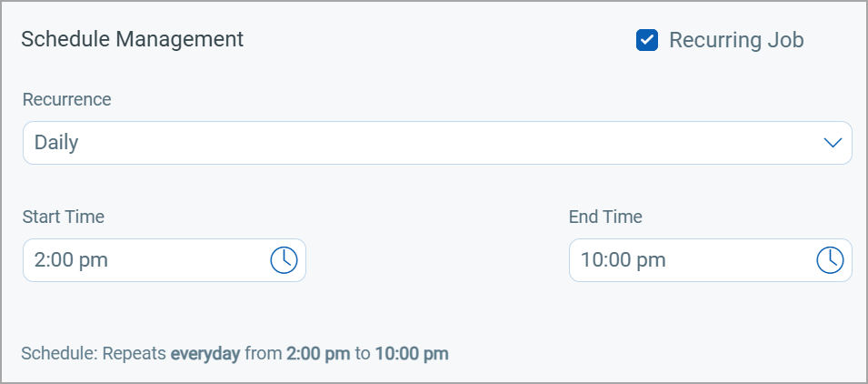Click the bold everyday word in summary
The image size is (868, 384).
[x=205, y=354]
